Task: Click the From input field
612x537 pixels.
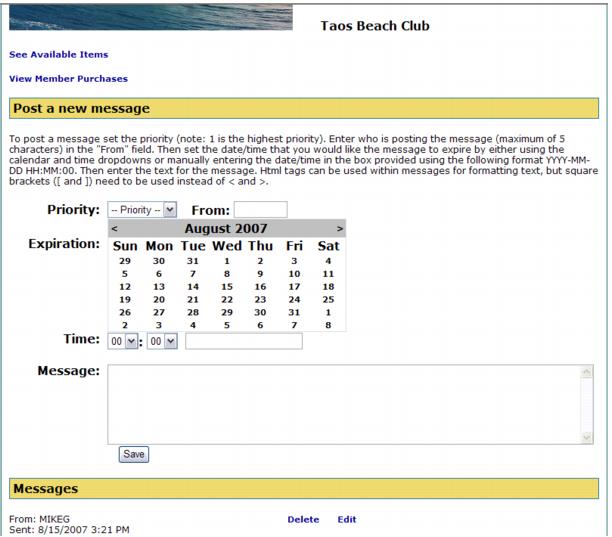Action: [x=260, y=210]
